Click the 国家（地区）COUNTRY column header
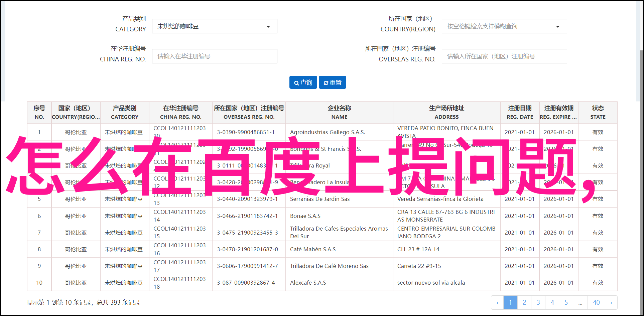Image resolution: width=644 pixels, height=317 pixels. (x=76, y=113)
